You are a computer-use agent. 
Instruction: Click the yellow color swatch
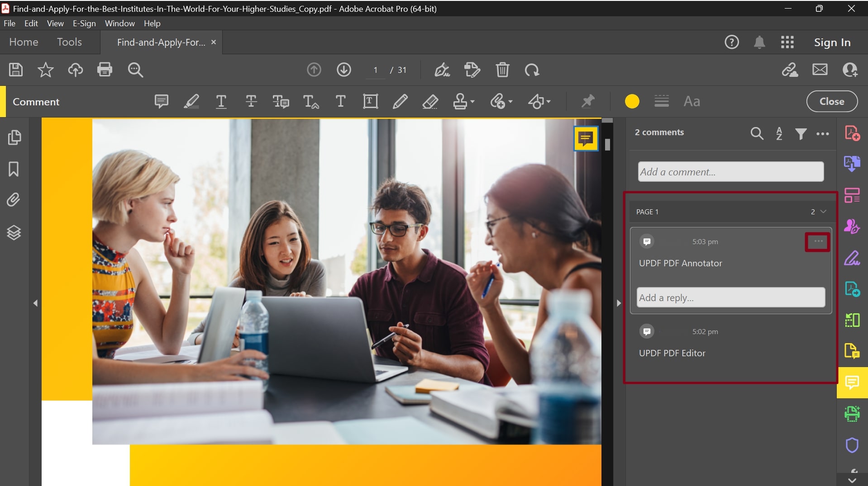tap(631, 101)
